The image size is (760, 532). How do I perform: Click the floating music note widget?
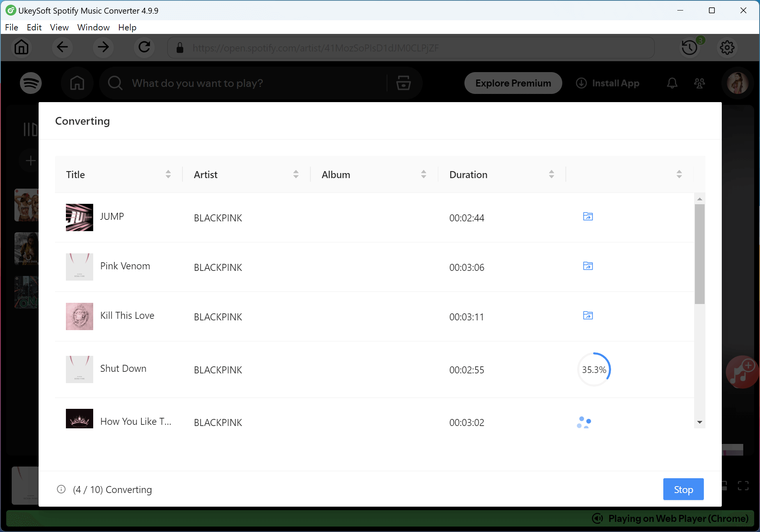(741, 371)
